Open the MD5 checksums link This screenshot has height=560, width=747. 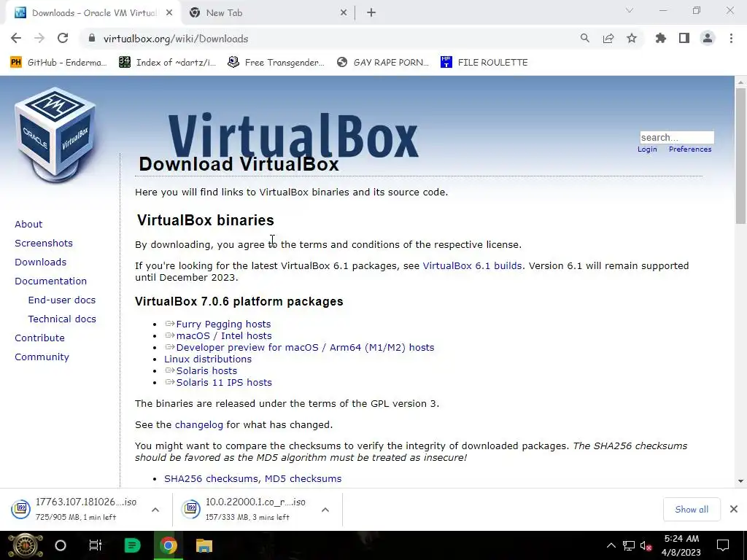point(303,478)
